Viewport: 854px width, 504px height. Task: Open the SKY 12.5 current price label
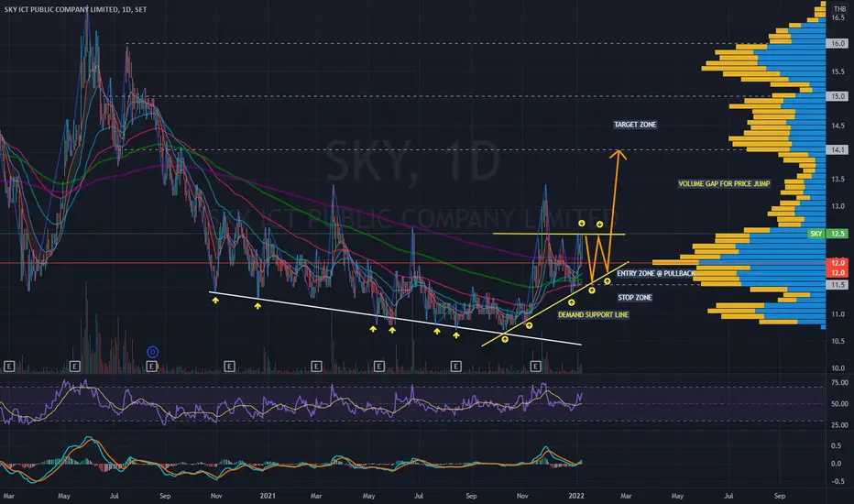(827, 234)
